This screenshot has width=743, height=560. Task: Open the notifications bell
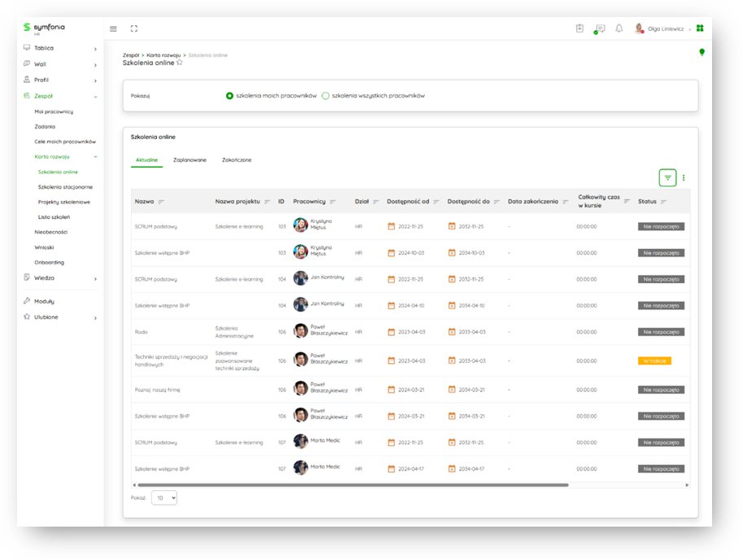(618, 28)
